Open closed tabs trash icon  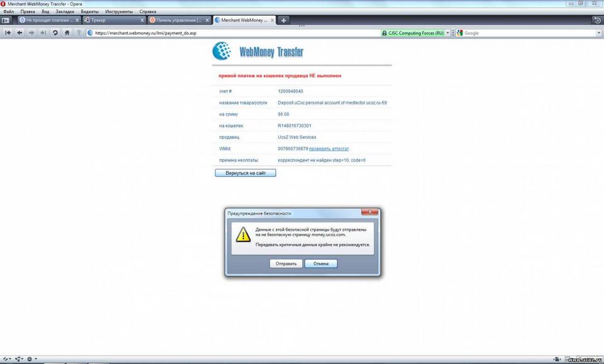[x=598, y=20]
